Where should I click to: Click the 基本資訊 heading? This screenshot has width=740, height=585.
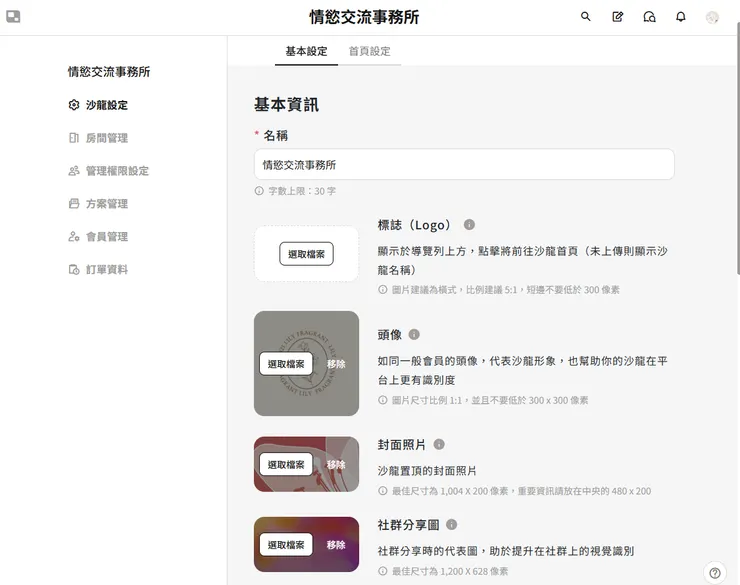coord(286,105)
